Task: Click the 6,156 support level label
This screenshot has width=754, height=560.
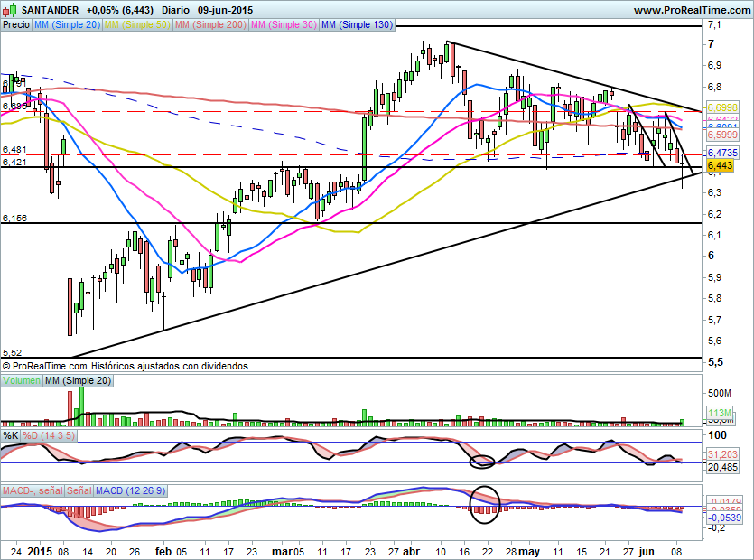Action: [14, 219]
